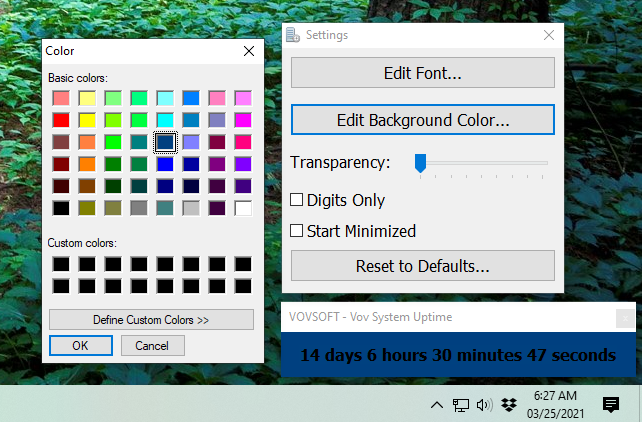
Task: Open the taskbar clock and date
Action: [x=555, y=405]
